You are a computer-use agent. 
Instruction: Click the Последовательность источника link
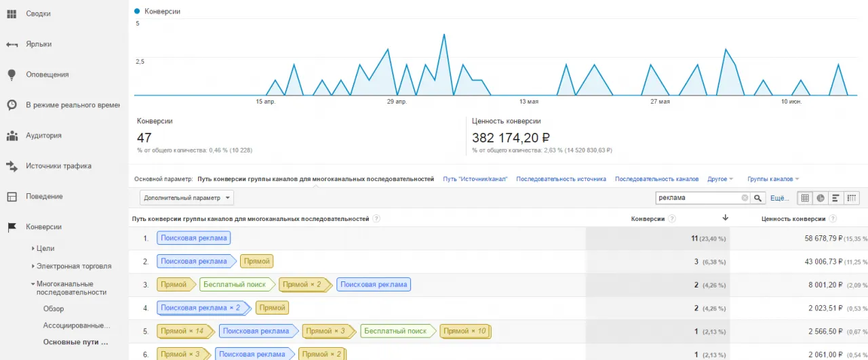(x=561, y=179)
